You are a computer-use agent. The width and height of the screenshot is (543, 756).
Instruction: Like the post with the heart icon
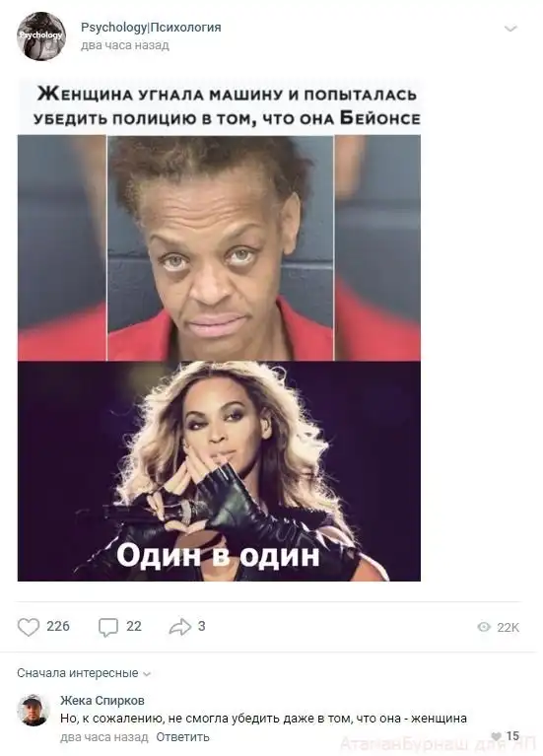(x=28, y=627)
